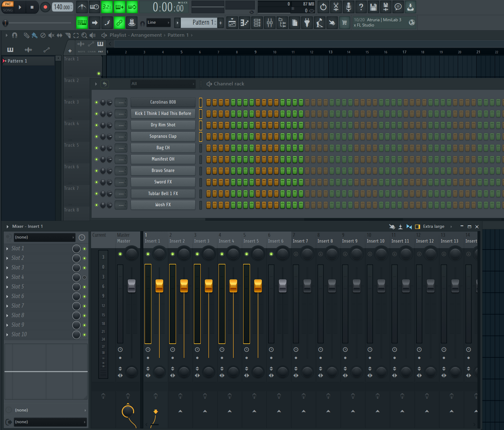Open the All channel filter dropdown
Viewport: 504px width, 430px height.
click(x=163, y=84)
